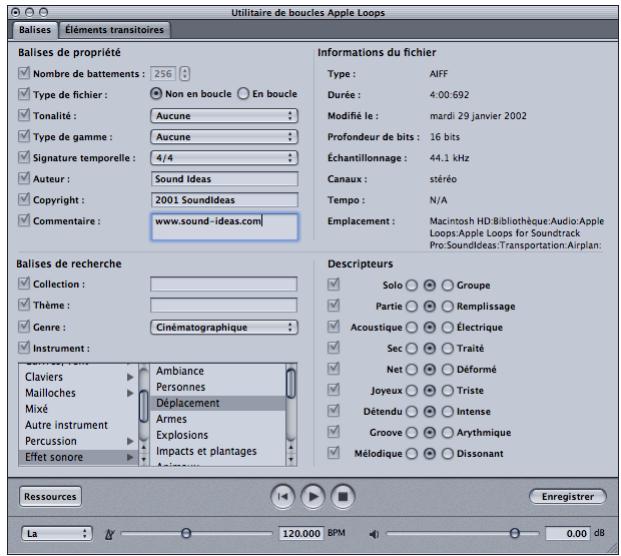The height and width of the screenshot is (556, 621).
Task: Click the dB volume value field
Action: coord(568,533)
